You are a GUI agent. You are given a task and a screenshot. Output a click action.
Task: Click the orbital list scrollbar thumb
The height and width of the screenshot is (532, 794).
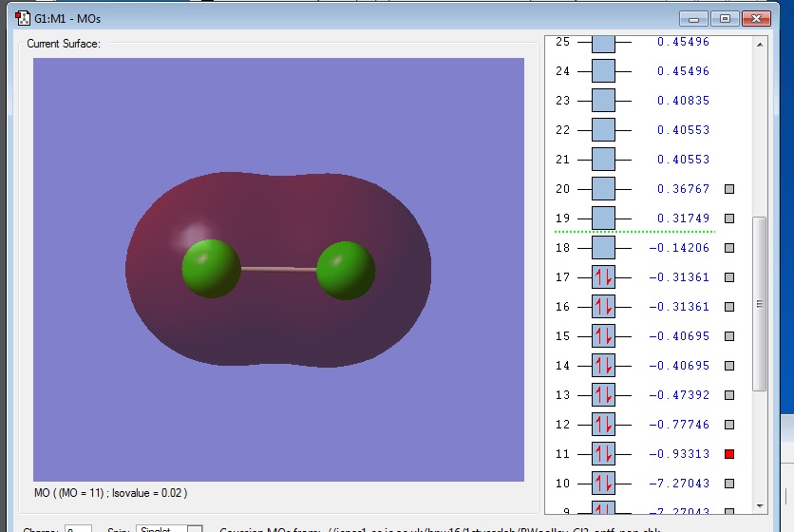759,304
